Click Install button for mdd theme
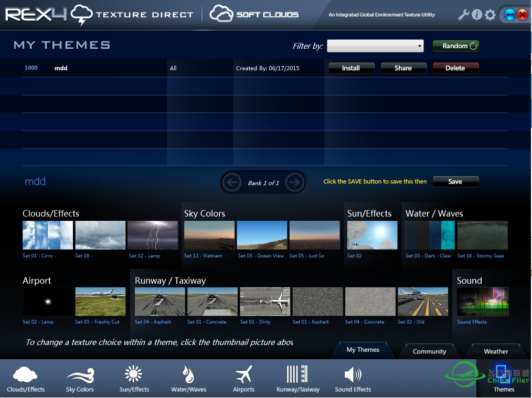This screenshot has width=532, height=398. [351, 68]
